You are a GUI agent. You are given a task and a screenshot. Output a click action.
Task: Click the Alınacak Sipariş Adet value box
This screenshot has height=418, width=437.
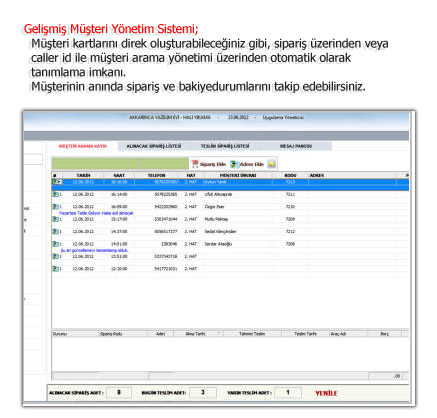[x=119, y=393]
